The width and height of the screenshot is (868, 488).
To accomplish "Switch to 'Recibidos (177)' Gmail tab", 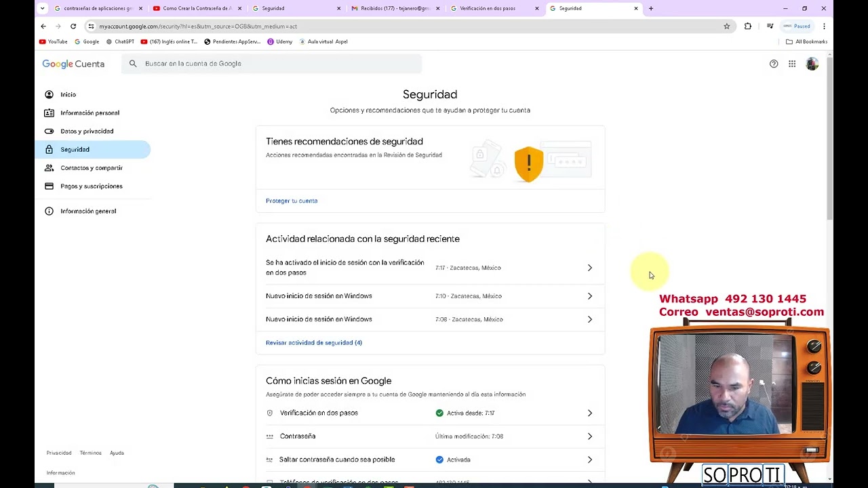I will (395, 9).
